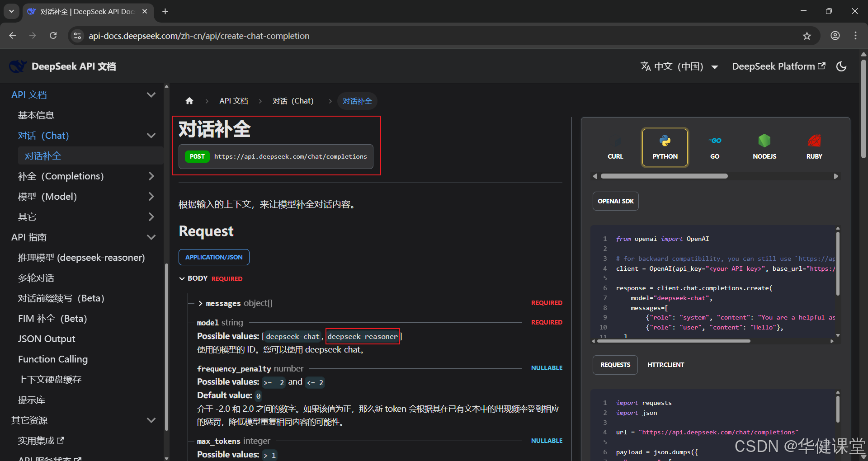This screenshot has width=868, height=461.
Task: Close the DeepSeek API Docs tab
Action: (145, 11)
